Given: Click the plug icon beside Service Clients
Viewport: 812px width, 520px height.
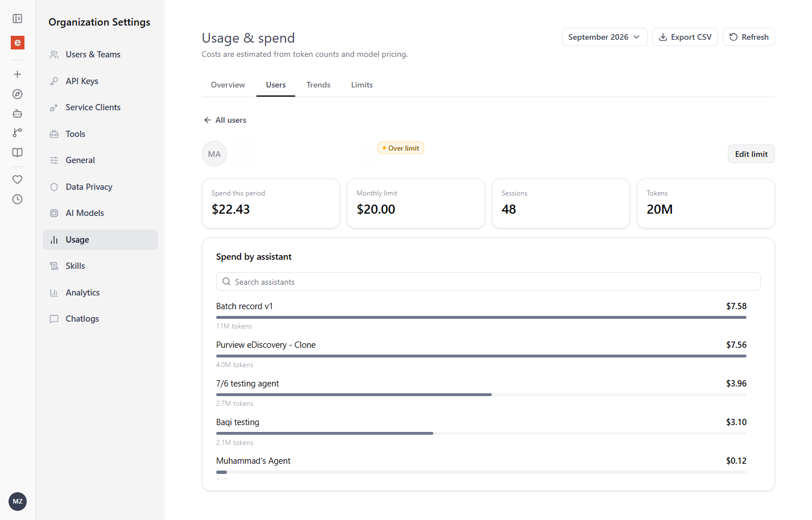Looking at the screenshot, I should tap(54, 107).
